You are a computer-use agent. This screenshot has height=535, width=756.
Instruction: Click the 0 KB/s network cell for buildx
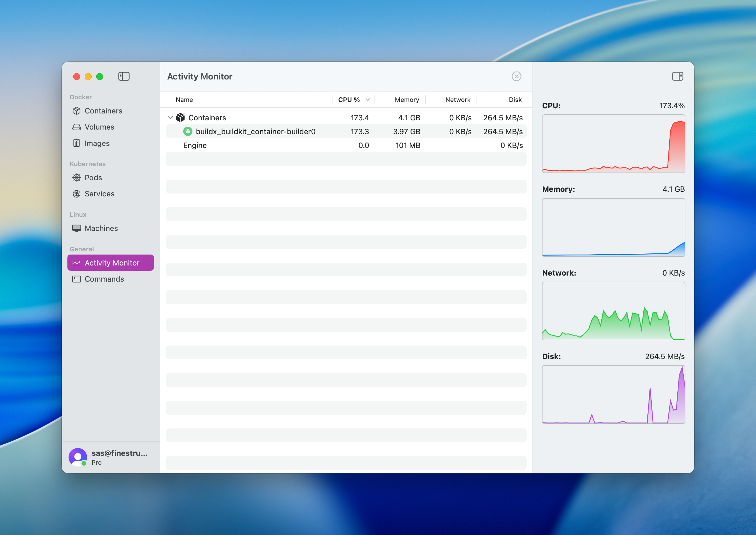(460, 131)
